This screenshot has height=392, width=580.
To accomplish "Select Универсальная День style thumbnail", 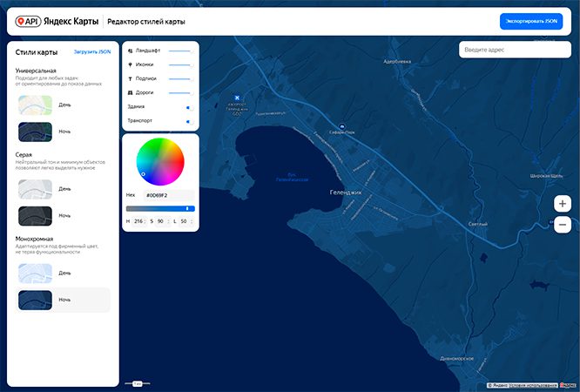I will (x=35, y=105).
